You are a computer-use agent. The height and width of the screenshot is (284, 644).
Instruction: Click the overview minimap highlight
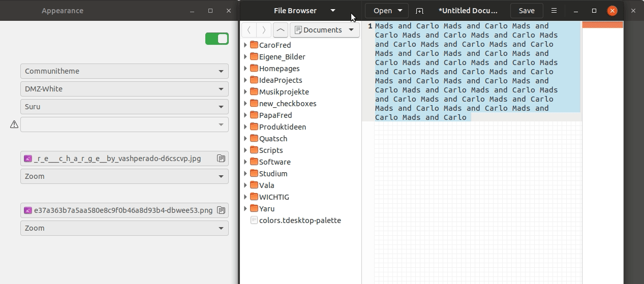tap(602, 24)
